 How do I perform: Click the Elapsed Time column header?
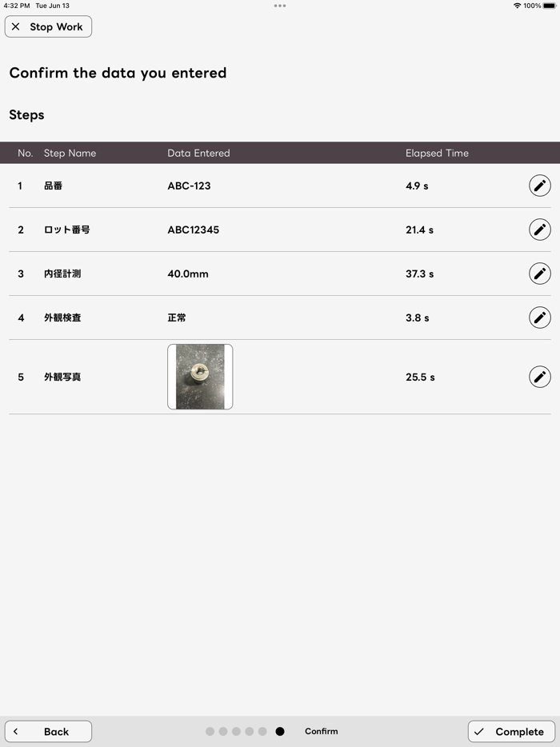pyautogui.click(x=437, y=153)
